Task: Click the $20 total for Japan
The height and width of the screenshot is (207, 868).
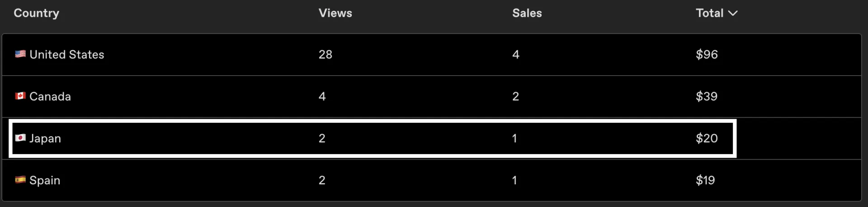Action: (x=707, y=138)
